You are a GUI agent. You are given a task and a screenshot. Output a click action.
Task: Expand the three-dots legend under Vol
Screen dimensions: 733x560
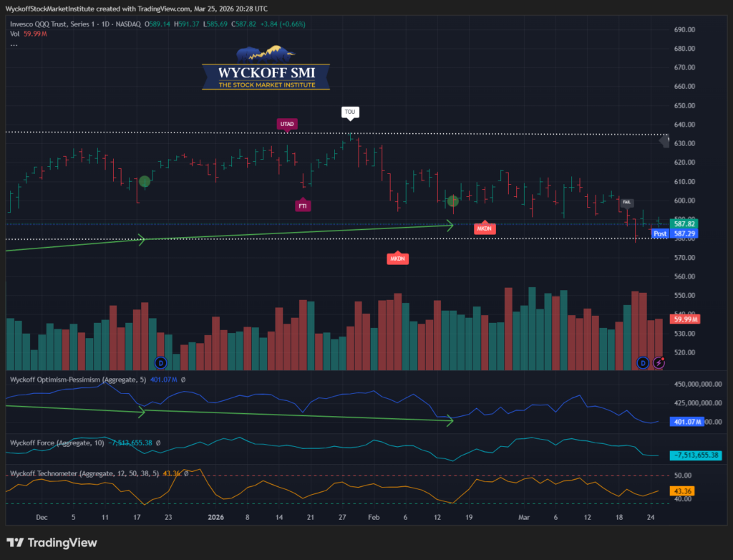[x=14, y=44]
